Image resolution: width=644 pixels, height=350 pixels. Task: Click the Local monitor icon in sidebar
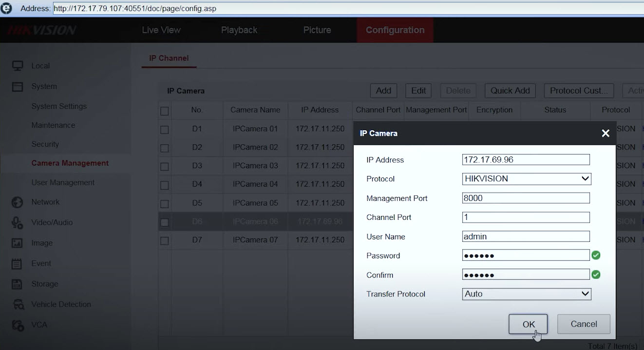coord(18,66)
